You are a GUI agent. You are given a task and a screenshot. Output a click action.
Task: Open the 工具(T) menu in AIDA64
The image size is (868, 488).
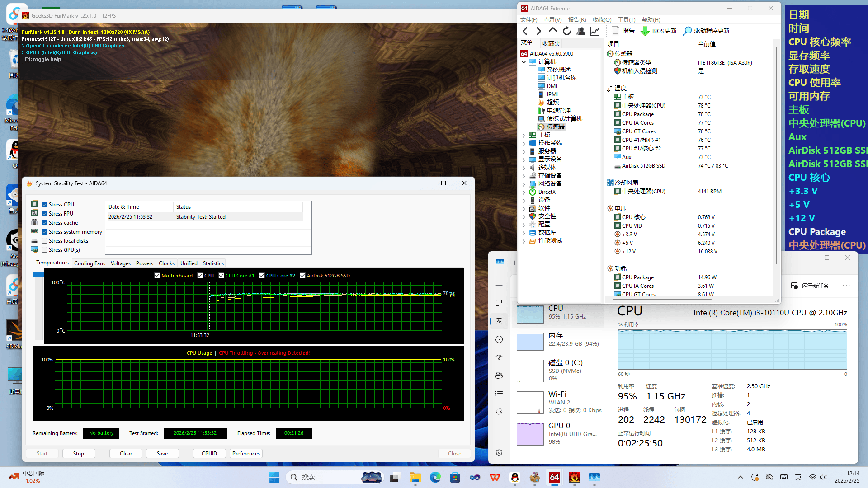626,20
